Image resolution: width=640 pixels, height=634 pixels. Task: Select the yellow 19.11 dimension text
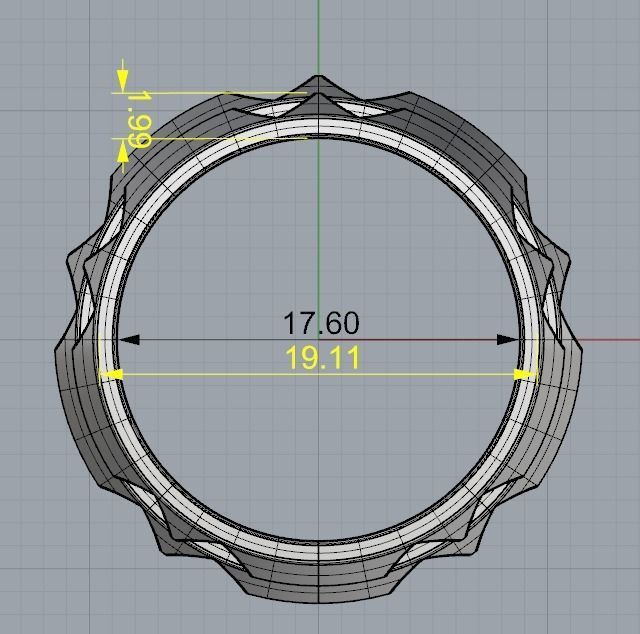coord(323,358)
